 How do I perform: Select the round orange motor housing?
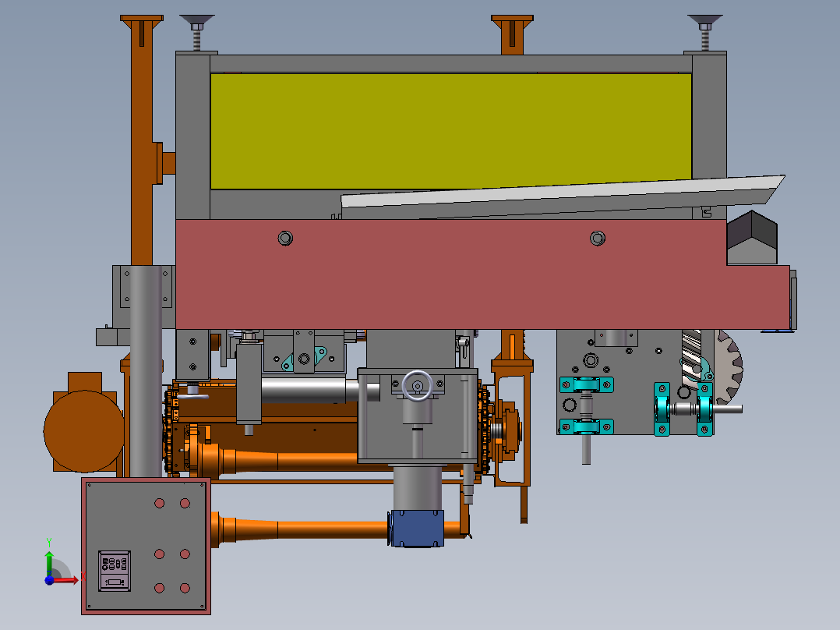click(83, 431)
